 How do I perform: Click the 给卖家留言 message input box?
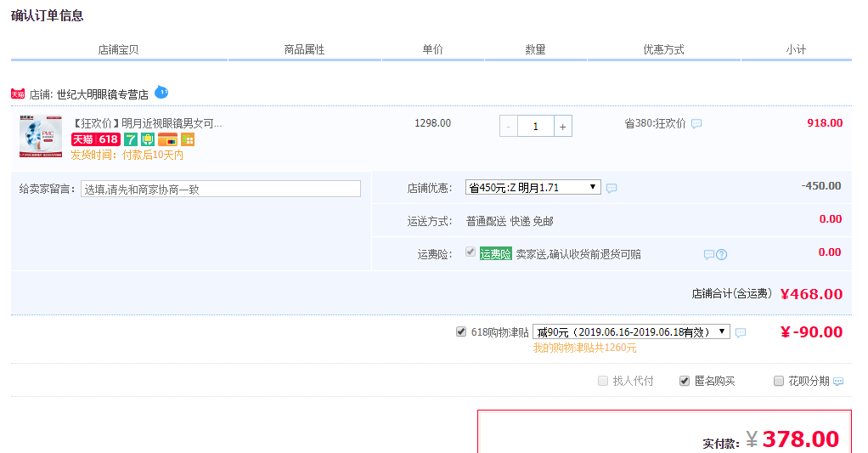[221, 189]
